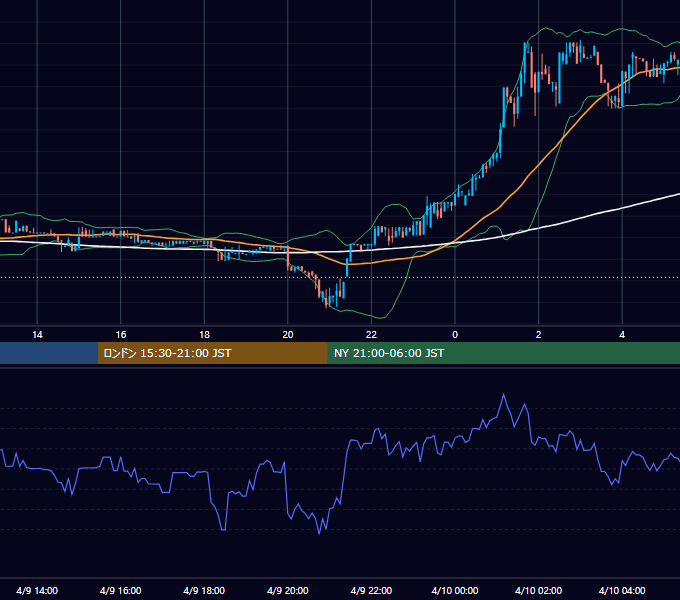Click the 4/9 14:00 time label
Screen dimensions: 680x600
click(37, 590)
